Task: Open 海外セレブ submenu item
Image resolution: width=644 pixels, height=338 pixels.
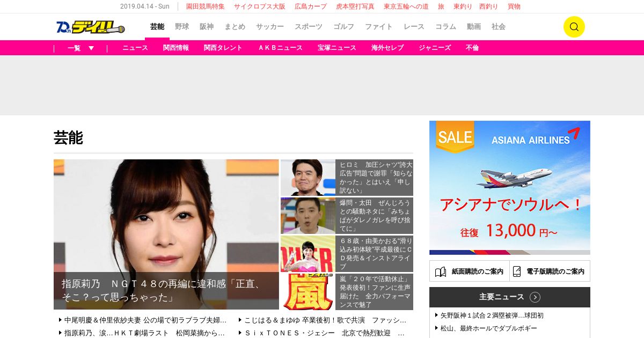Action: [387, 48]
